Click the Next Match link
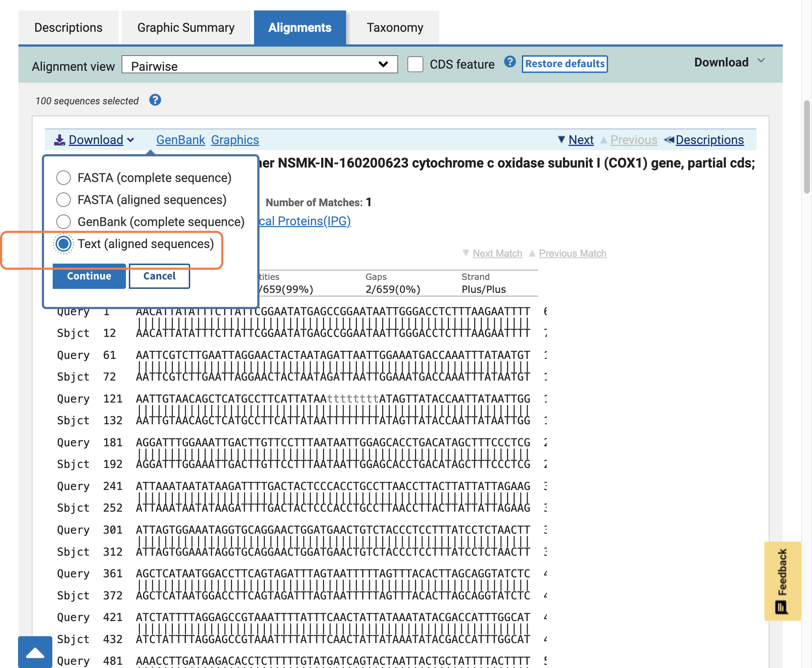This screenshot has height=668, width=812. click(497, 253)
